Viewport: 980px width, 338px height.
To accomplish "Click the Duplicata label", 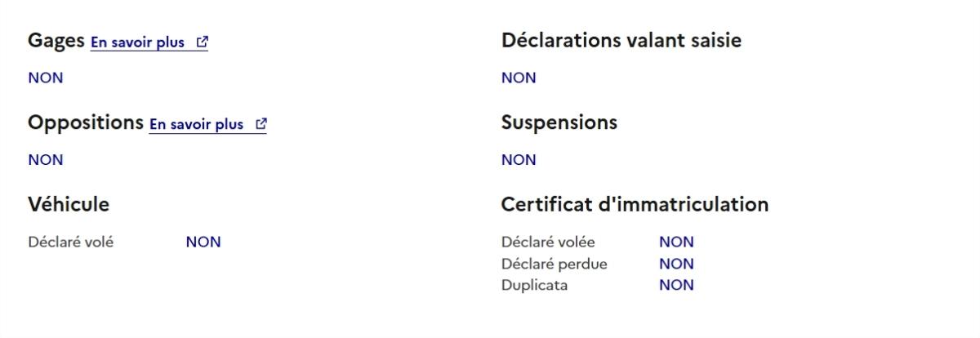I will point(534,285).
